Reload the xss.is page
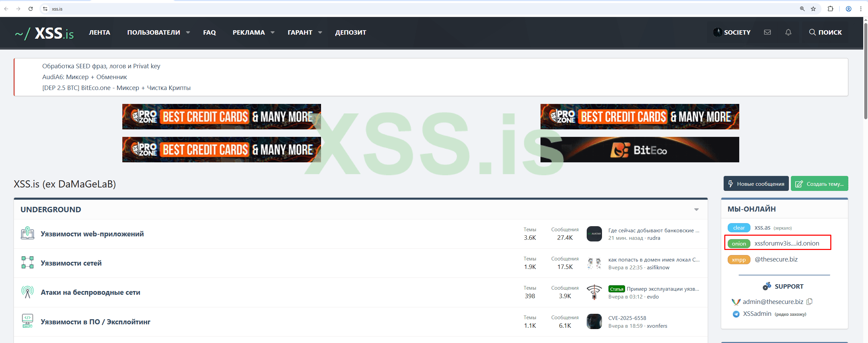This screenshot has width=868, height=343. (x=31, y=9)
